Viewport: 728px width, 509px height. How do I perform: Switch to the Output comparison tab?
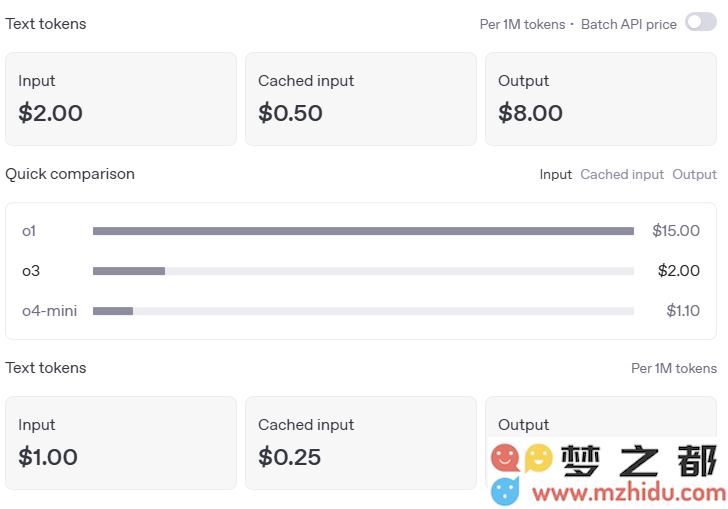tap(694, 174)
